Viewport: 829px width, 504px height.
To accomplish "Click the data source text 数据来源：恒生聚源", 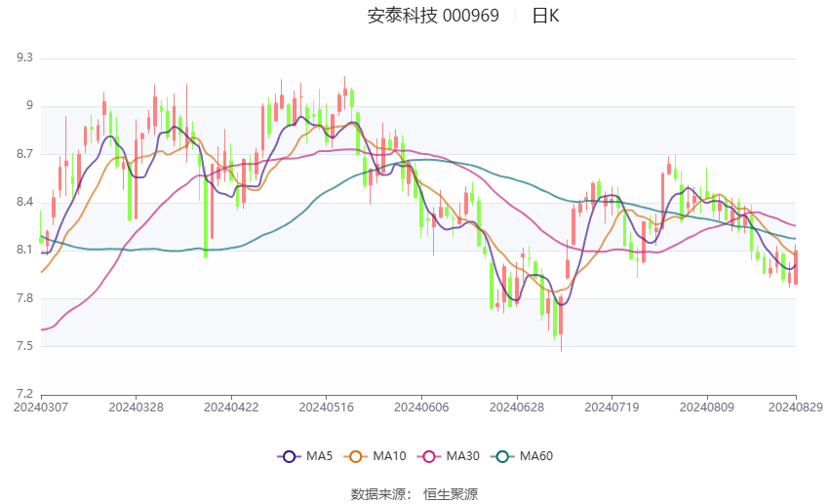I will click(x=414, y=494).
